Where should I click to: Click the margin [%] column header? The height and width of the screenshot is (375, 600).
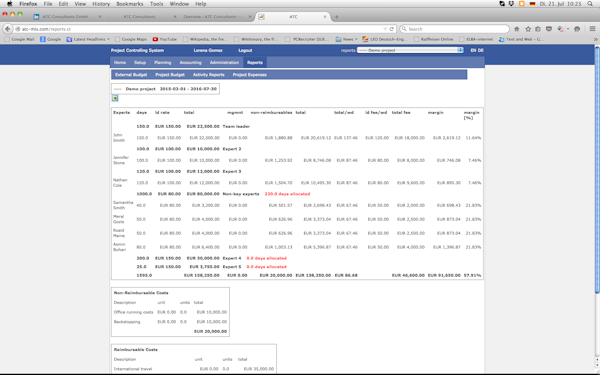click(471, 115)
